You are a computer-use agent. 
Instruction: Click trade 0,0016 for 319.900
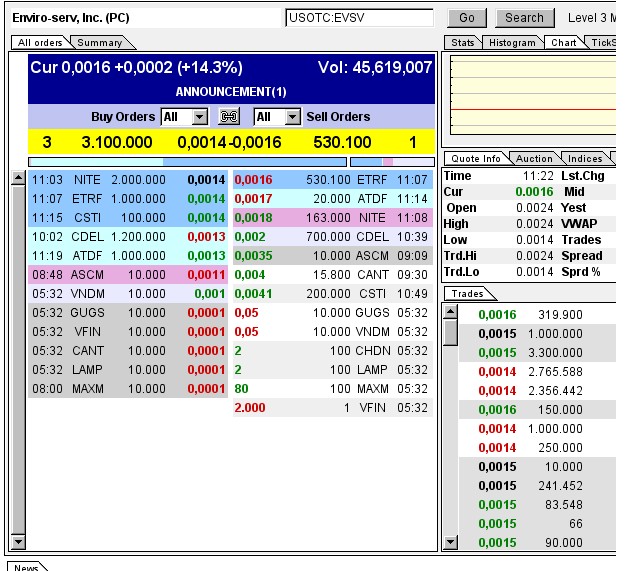[537, 315]
